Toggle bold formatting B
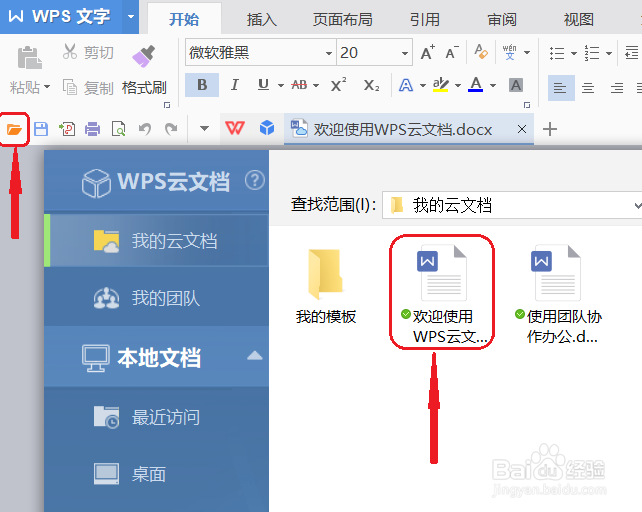642x512 pixels. (202, 85)
